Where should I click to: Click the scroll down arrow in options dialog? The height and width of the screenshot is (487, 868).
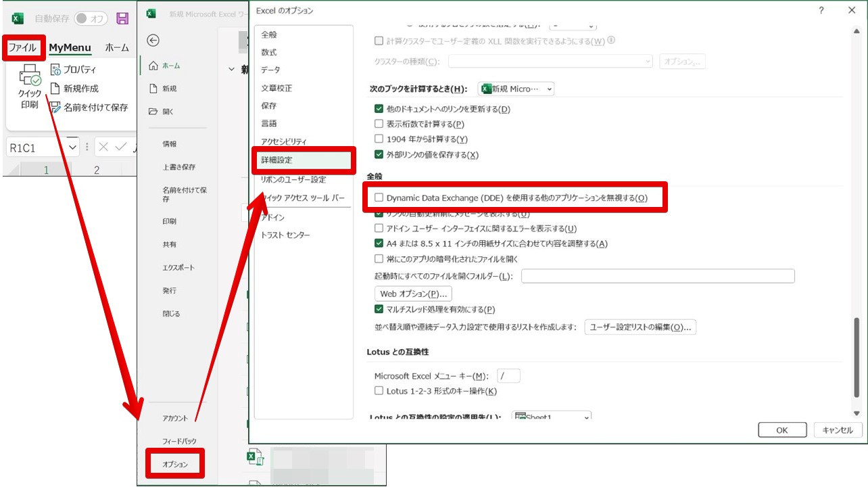point(857,413)
